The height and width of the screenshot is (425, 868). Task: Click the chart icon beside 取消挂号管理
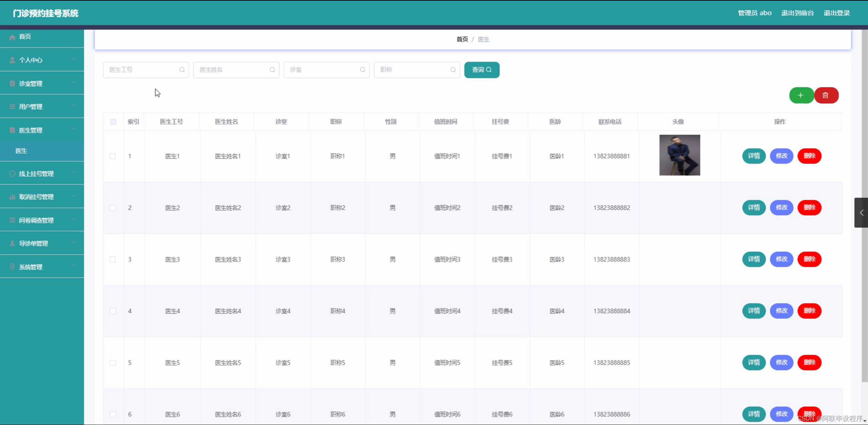(12, 196)
